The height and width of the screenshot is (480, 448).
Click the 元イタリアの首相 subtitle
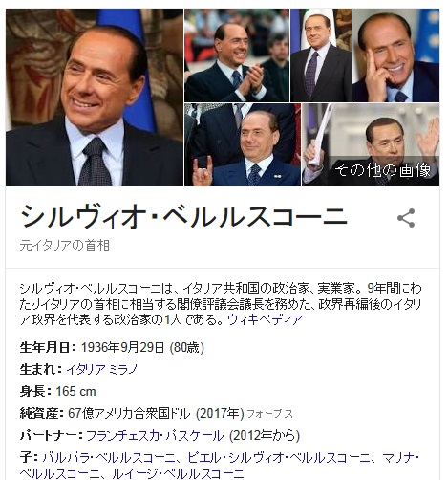[65, 246]
